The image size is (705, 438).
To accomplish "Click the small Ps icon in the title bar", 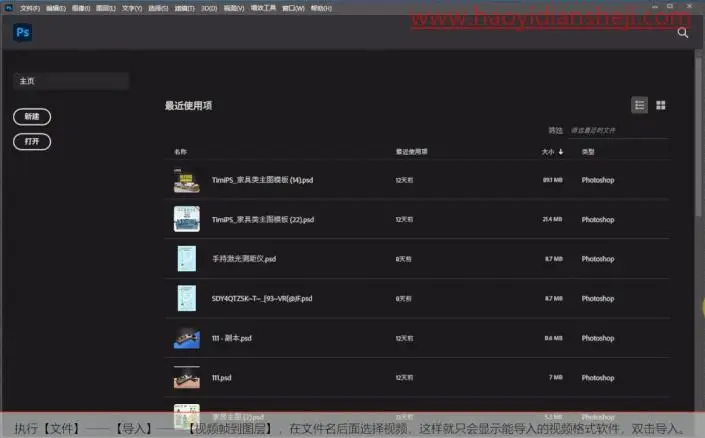I will pos(9,7).
